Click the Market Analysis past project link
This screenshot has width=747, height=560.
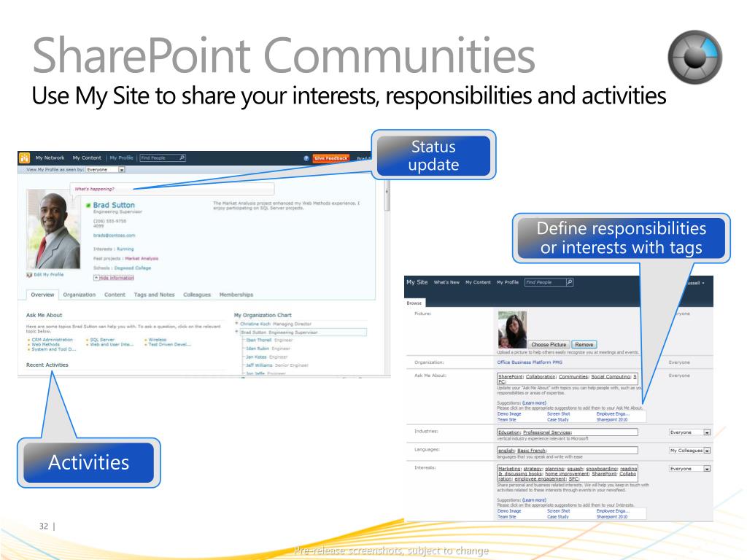coord(142,259)
